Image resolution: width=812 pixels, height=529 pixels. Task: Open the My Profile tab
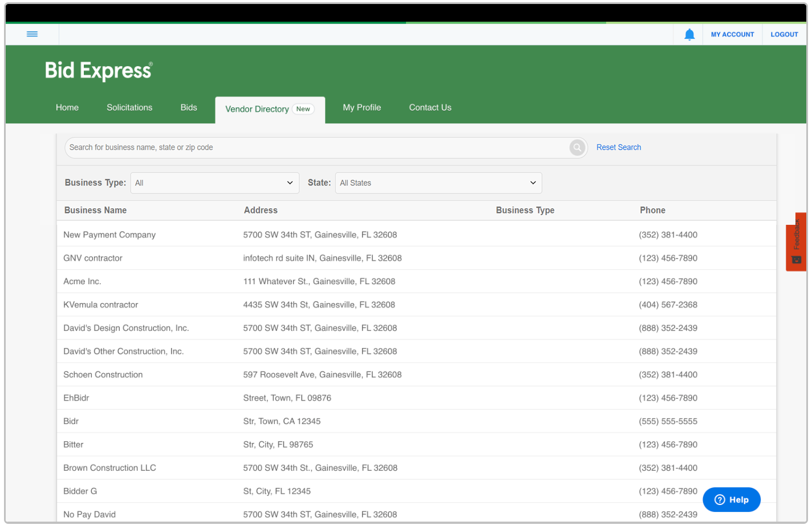[362, 107]
